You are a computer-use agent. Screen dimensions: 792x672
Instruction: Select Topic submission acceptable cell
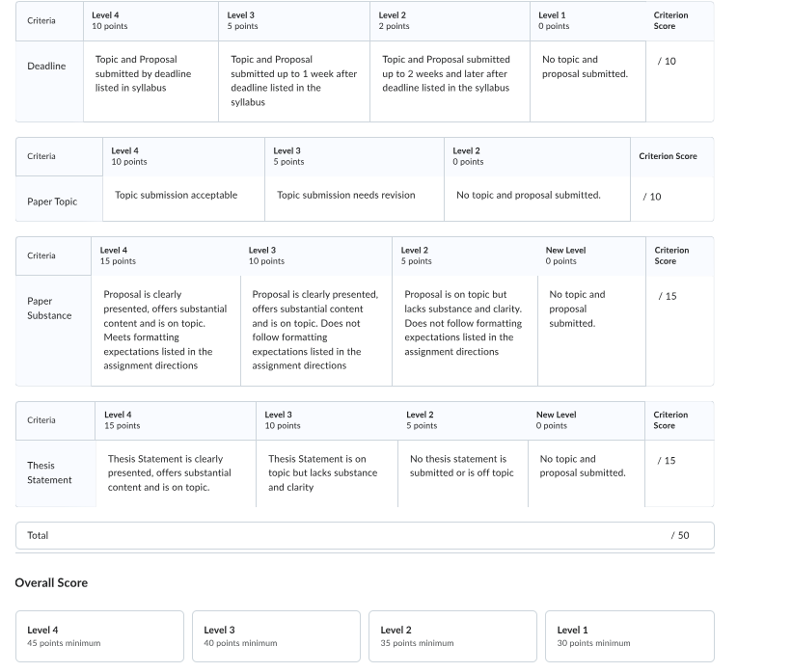pyautogui.click(x=183, y=199)
